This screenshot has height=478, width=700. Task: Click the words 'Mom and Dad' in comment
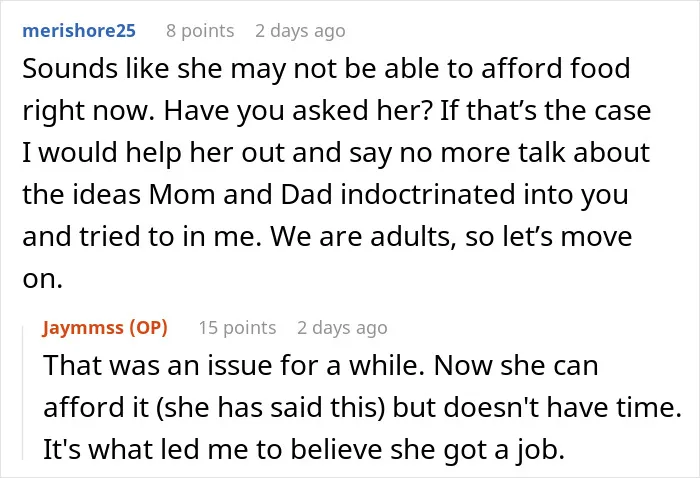(x=241, y=195)
